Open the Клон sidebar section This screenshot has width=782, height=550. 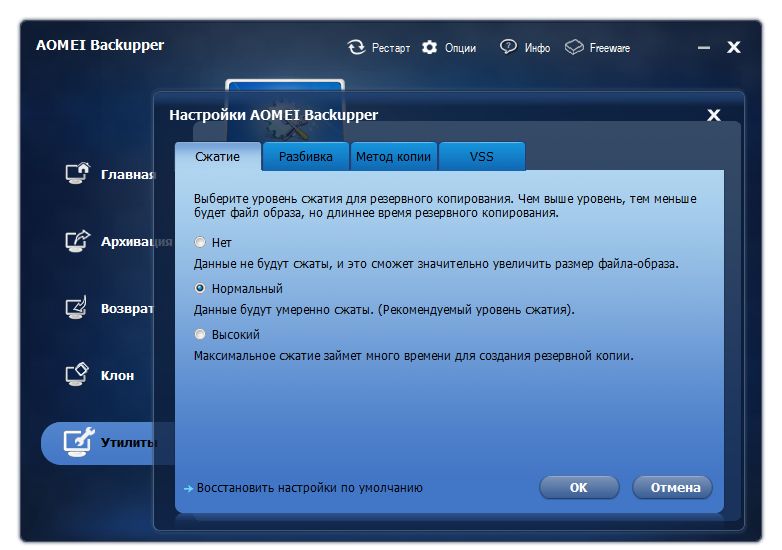117,375
